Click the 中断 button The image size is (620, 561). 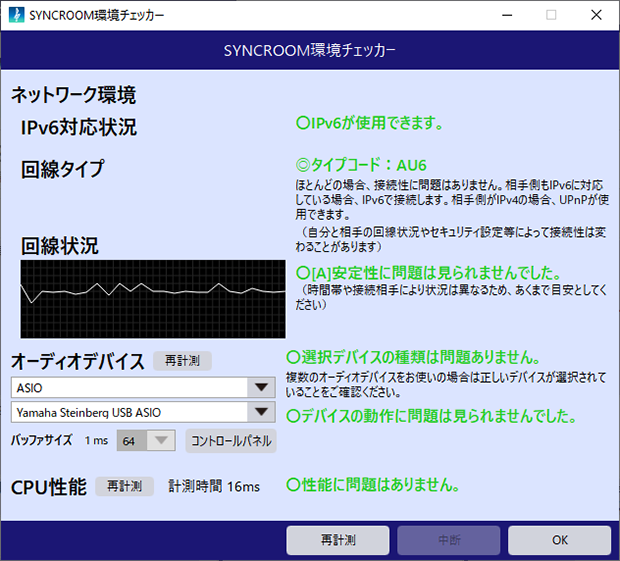click(x=449, y=540)
